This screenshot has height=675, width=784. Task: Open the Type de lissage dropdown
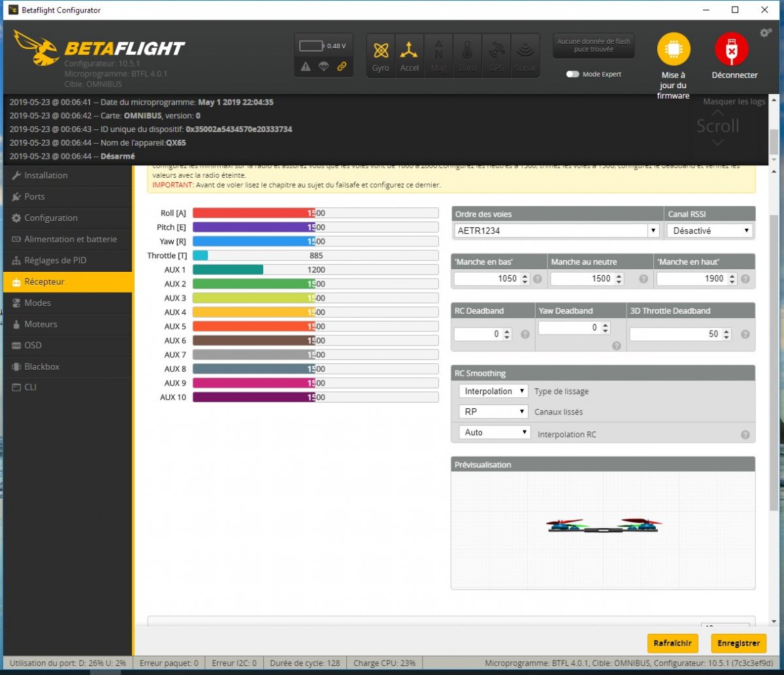(493, 391)
